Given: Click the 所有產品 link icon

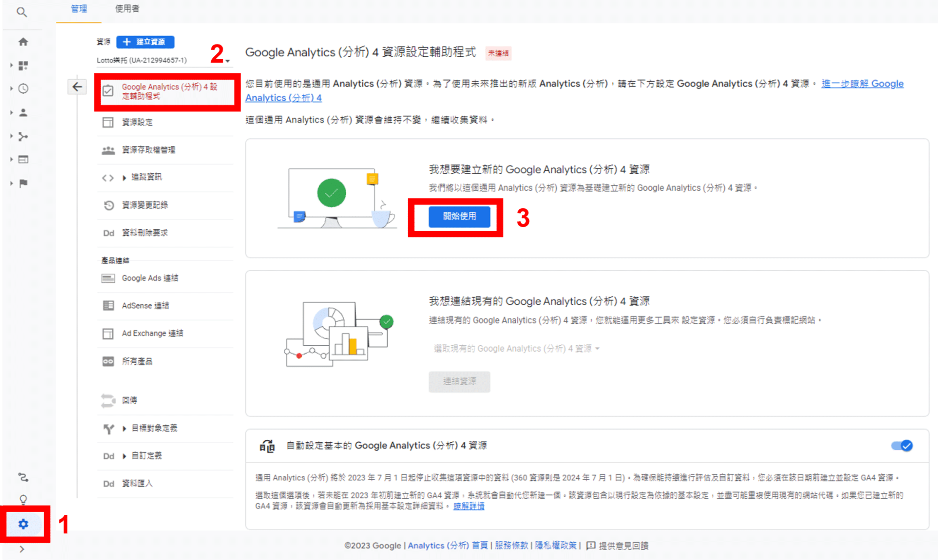Looking at the screenshot, I should tap(108, 362).
